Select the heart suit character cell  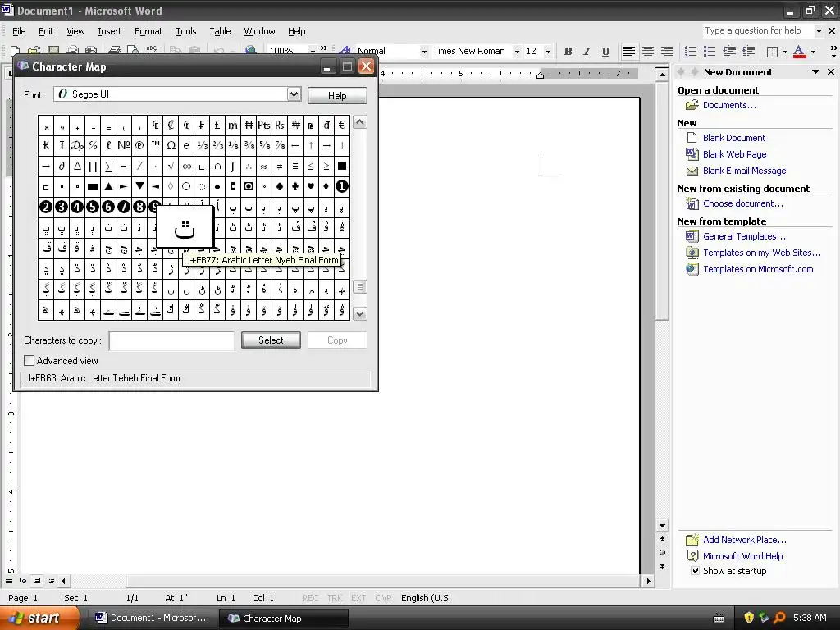coord(311,186)
